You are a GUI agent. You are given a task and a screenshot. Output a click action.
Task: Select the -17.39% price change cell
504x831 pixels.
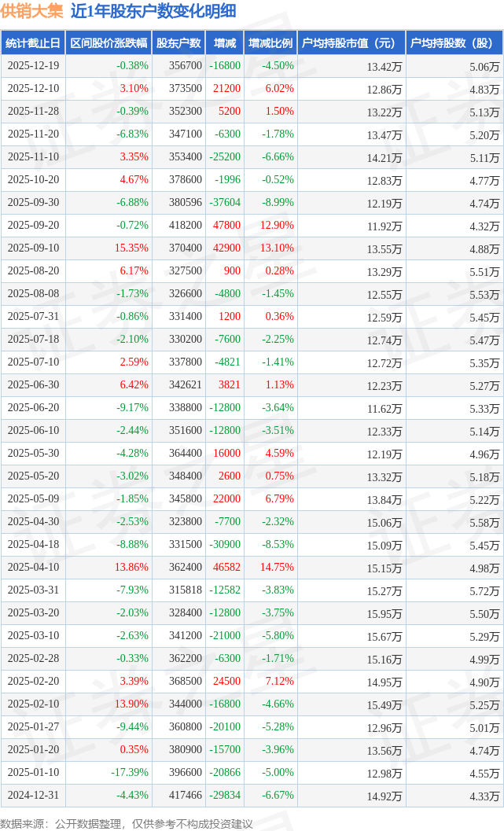tap(129, 773)
